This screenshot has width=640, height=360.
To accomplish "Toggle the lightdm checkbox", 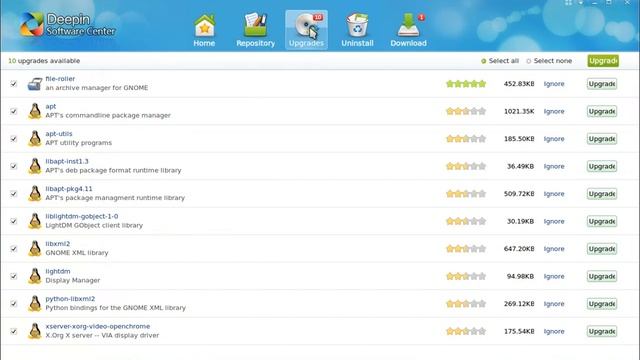I will tap(13, 276).
